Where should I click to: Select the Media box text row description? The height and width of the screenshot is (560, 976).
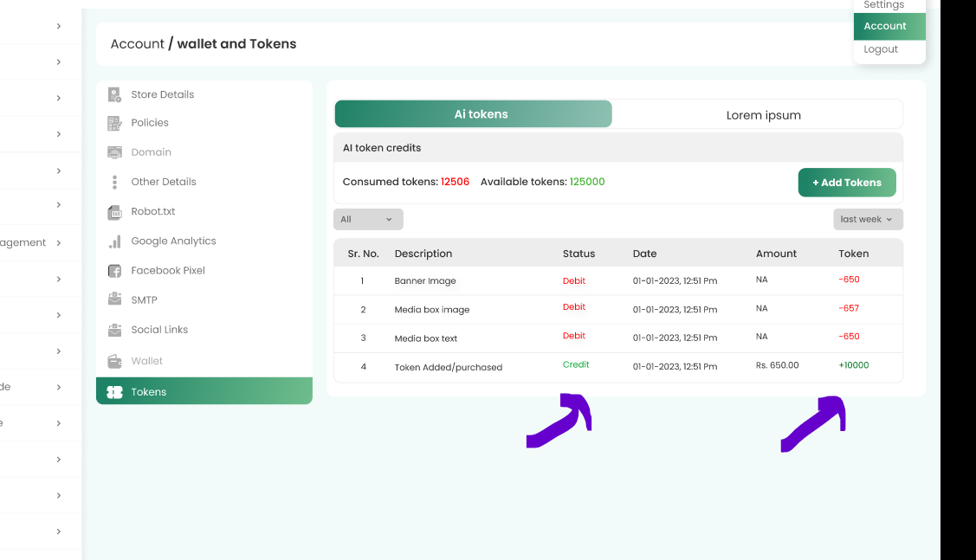(x=426, y=338)
